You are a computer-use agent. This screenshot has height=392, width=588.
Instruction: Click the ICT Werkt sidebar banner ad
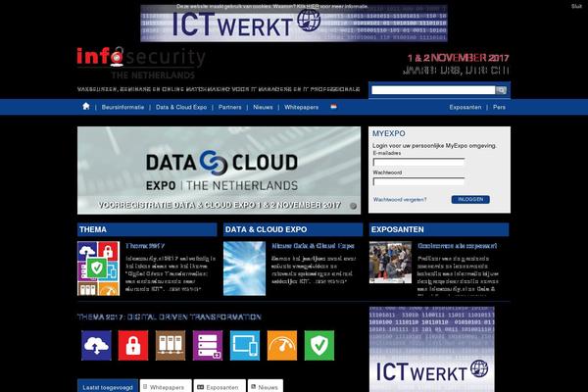pos(431,350)
